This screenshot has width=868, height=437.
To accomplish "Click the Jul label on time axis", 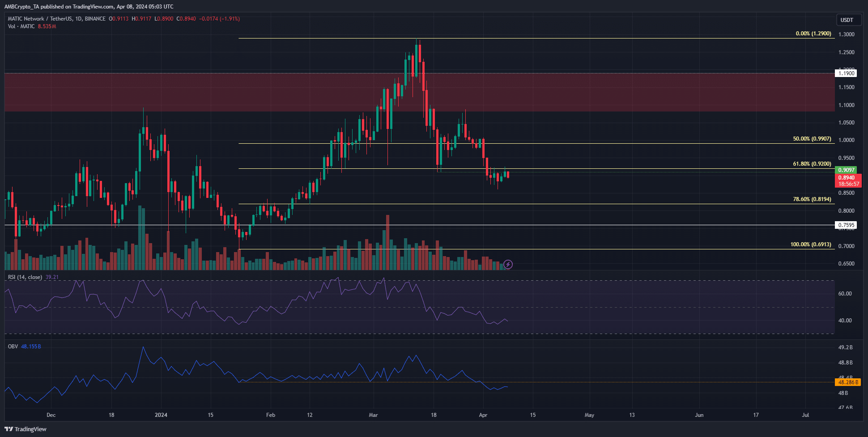I will click(x=805, y=415).
